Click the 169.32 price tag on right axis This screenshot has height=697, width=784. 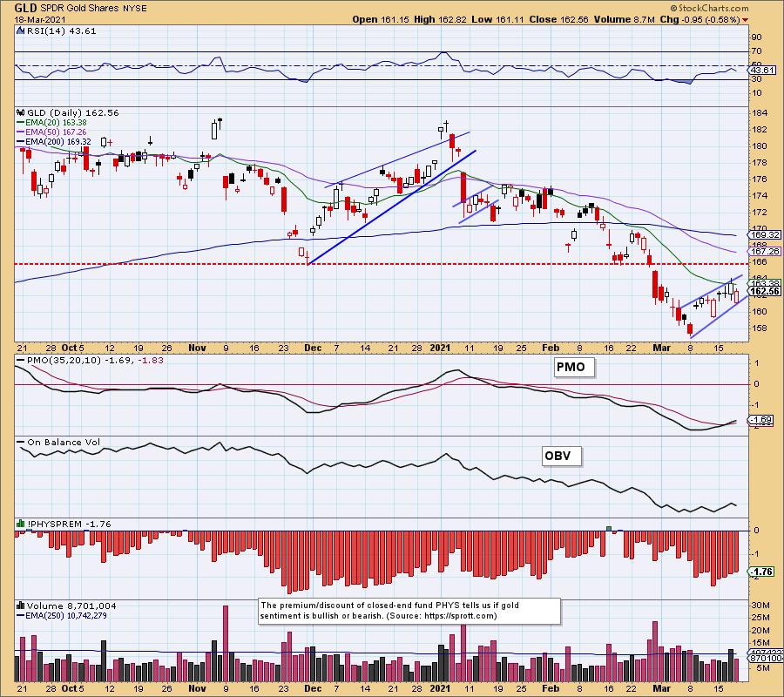click(x=764, y=234)
